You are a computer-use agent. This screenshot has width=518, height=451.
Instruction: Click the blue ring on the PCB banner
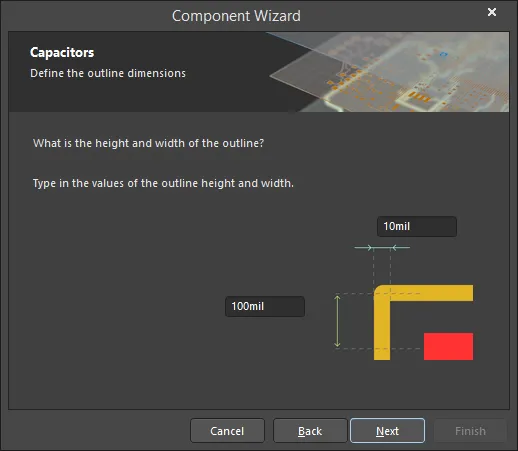443,54
